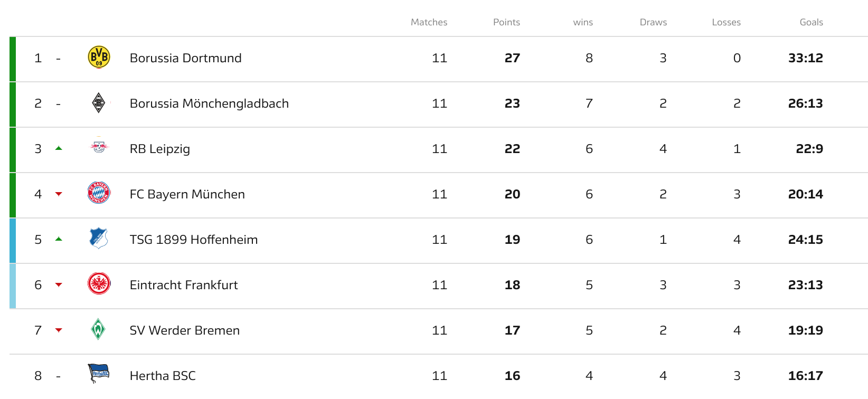Viewport: 868px width, 399px height.
Task: Open the TSG 1899 Hoffenheim logo
Action: (x=99, y=239)
